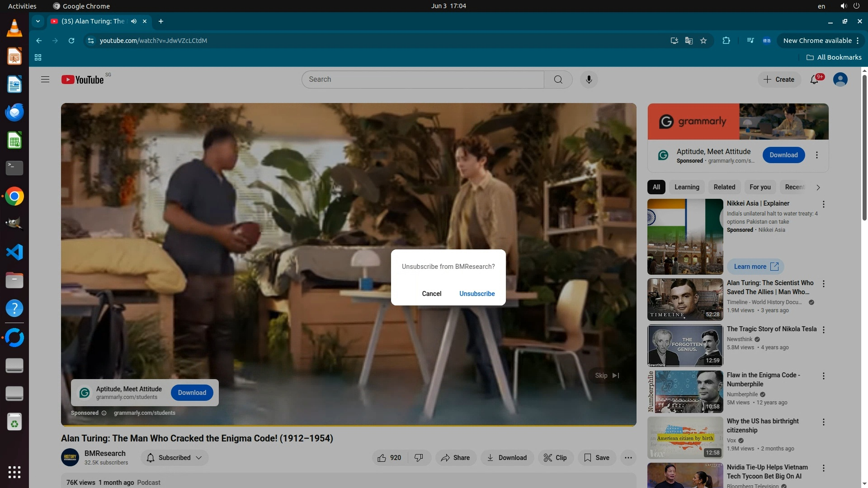Image resolution: width=868 pixels, height=488 pixels.
Task: Open the Nikola Tesla video thumbnail
Action: click(x=685, y=346)
